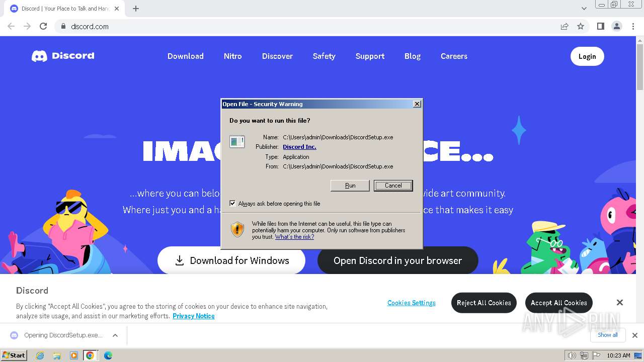Open Cookies Settings
This screenshot has width=644, height=362.
[412, 303]
